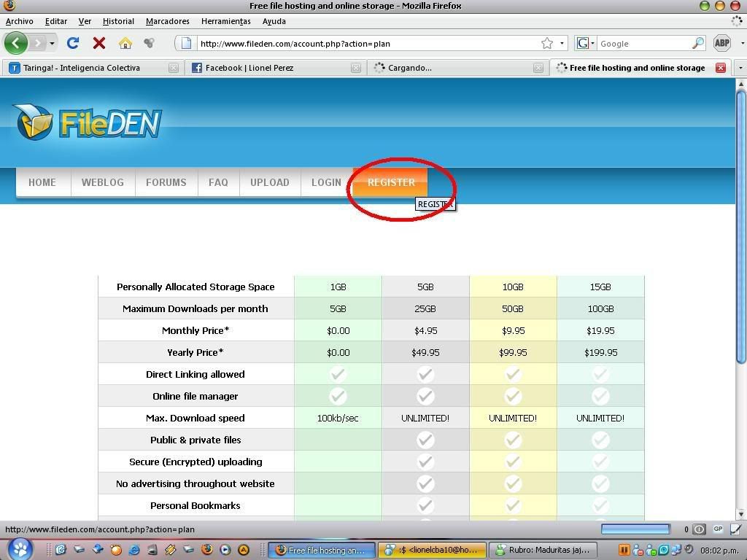Close the Cargando... tab
747x560 pixels.
538,68
